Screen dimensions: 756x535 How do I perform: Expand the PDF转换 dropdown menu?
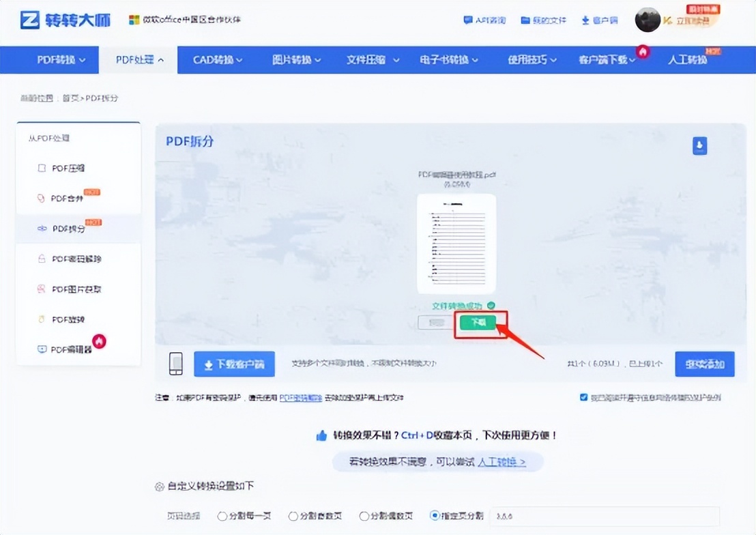coord(61,60)
